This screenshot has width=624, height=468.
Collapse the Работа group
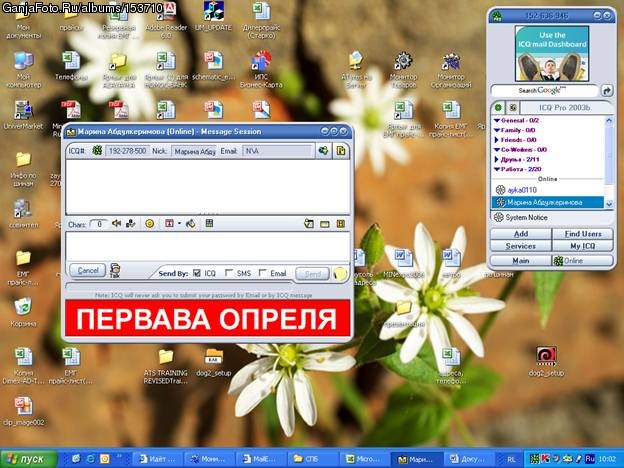(497, 169)
